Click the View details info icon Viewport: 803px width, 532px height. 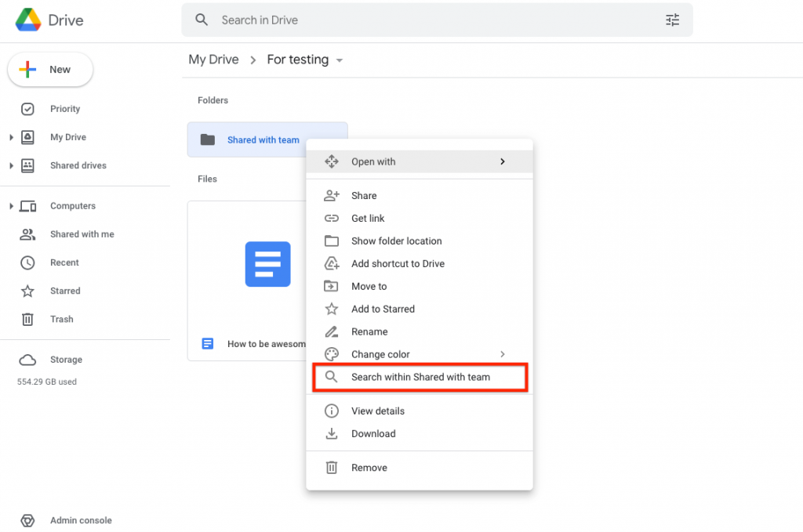click(332, 411)
